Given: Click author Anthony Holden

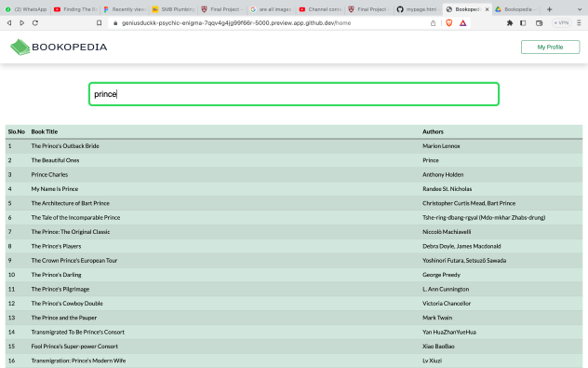Looking at the screenshot, I should point(443,174).
